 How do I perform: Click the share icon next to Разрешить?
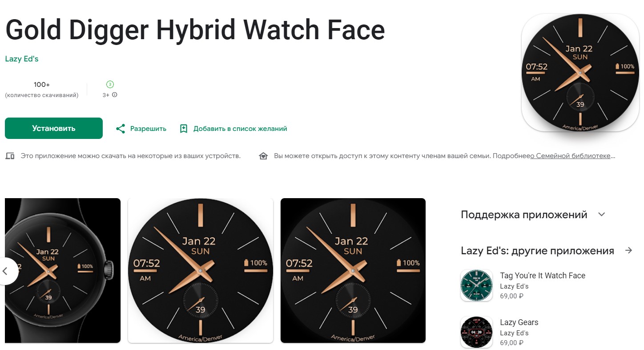(120, 129)
